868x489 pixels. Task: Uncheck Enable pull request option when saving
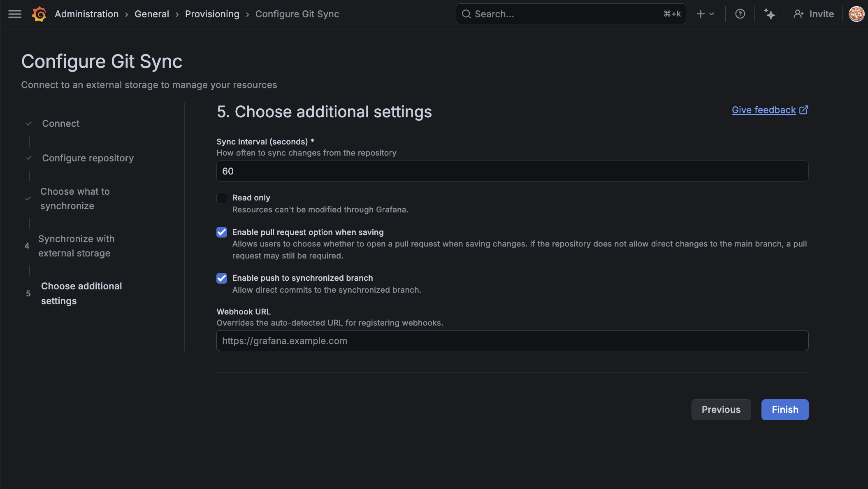(222, 232)
